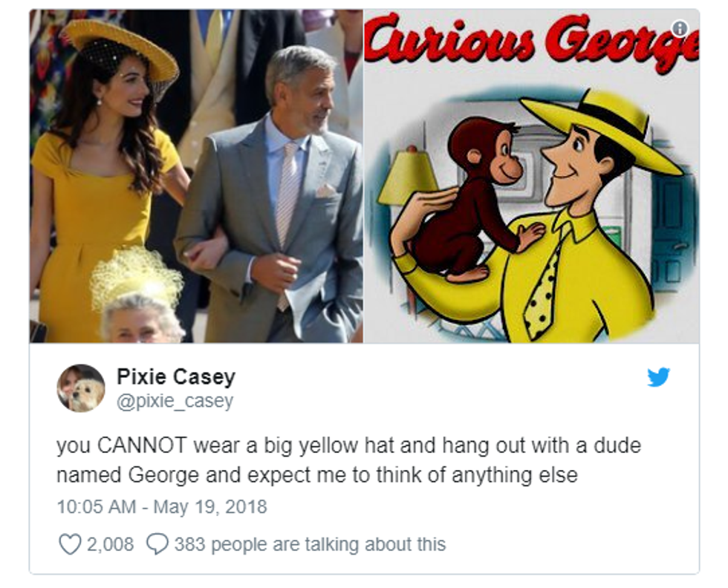Click the info icon on image corner

680,28
